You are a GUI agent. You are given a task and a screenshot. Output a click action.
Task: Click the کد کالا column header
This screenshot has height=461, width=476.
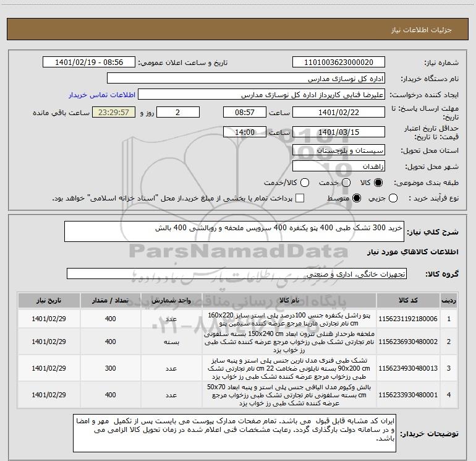click(408, 300)
